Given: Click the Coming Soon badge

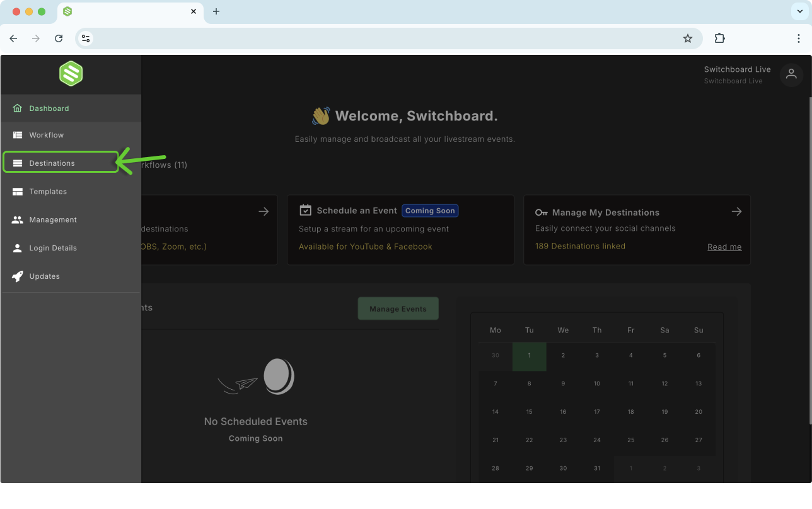Looking at the screenshot, I should pyautogui.click(x=431, y=211).
